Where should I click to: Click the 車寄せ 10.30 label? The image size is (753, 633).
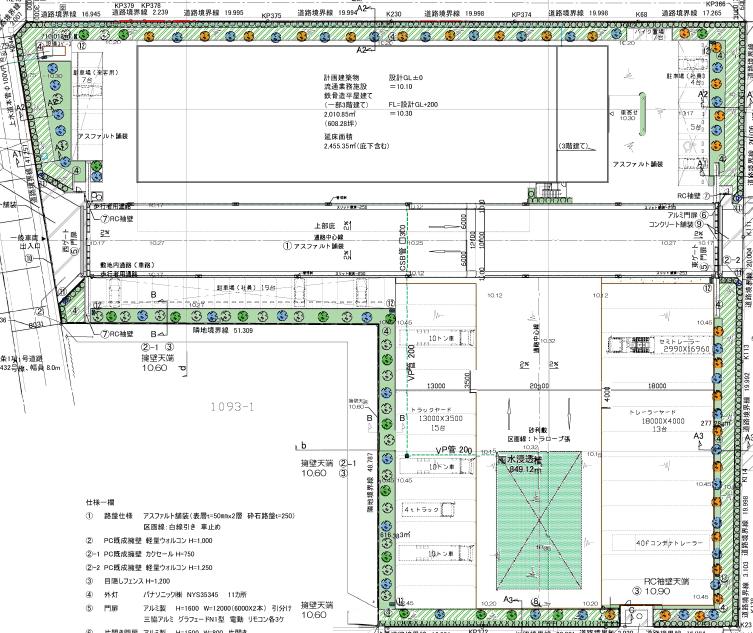pos(629,115)
